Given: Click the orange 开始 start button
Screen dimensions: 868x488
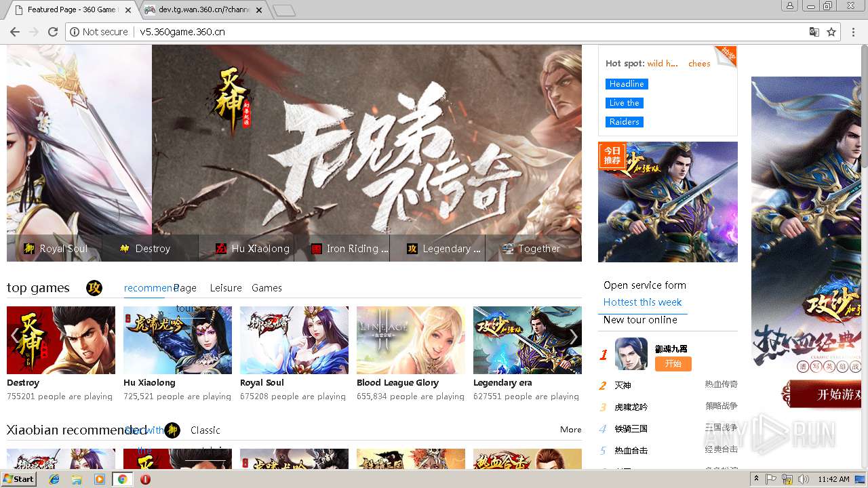Looking at the screenshot, I should click(x=673, y=364).
